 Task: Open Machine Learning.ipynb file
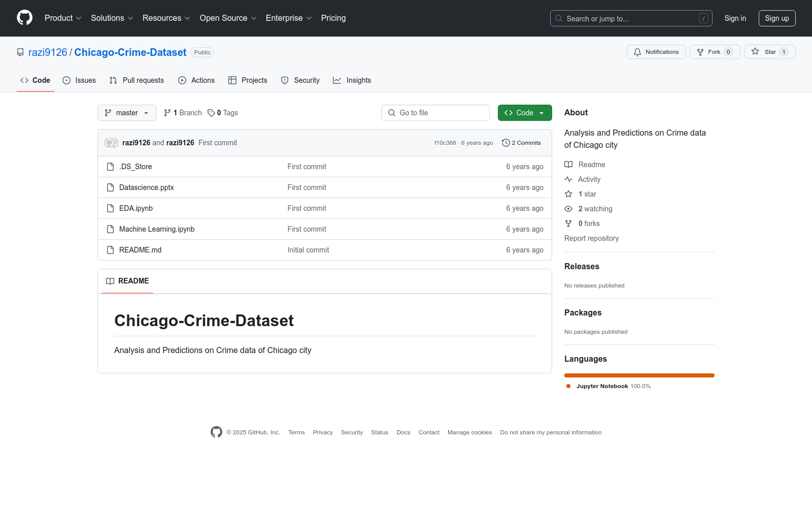(157, 229)
